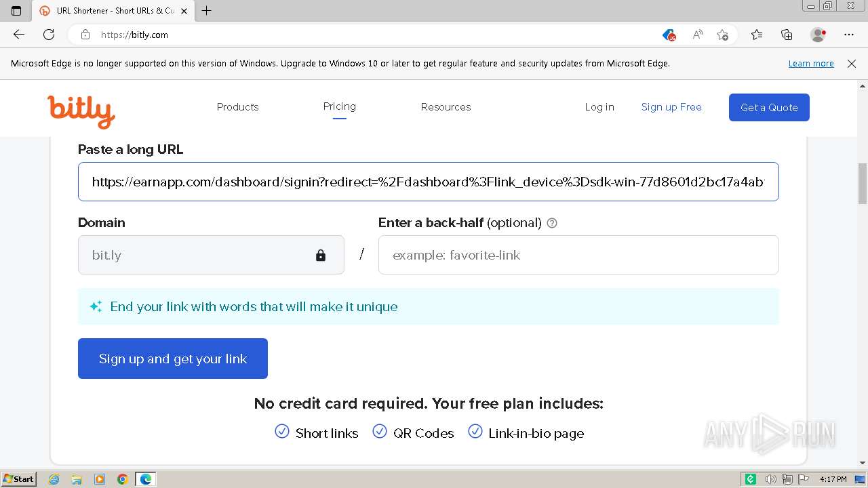Add this page to favorites
The height and width of the screenshot is (488, 868).
pos(723,35)
